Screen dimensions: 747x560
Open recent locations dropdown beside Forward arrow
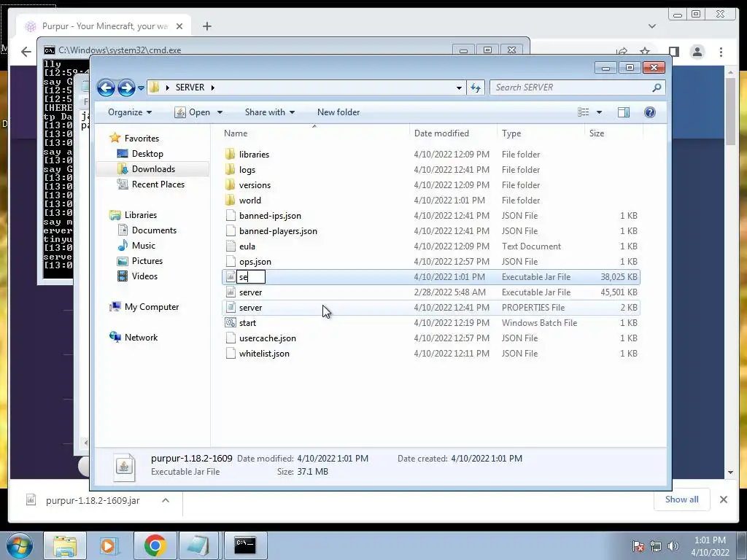(141, 87)
